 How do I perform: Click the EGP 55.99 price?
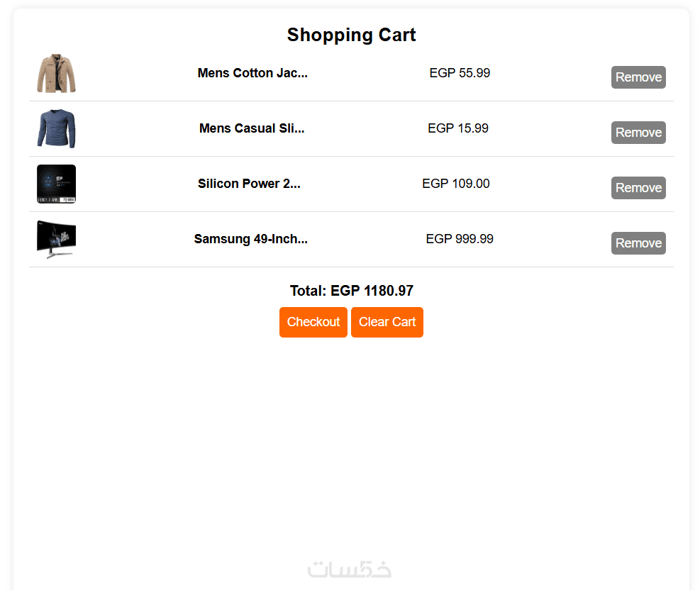point(460,73)
